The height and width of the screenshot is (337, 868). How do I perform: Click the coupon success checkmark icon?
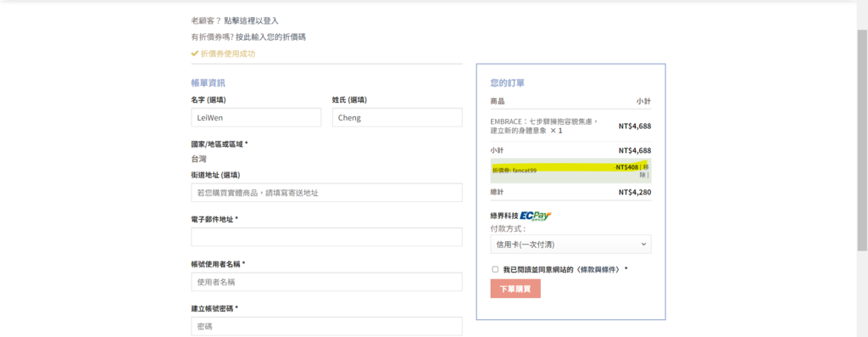(x=194, y=53)
